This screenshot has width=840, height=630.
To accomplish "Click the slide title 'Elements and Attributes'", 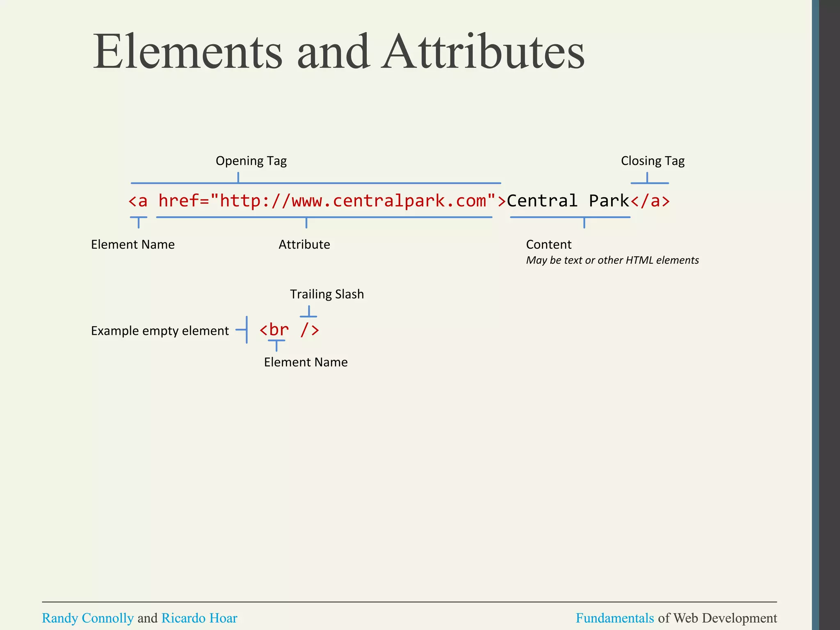I will tap(339, 52).
